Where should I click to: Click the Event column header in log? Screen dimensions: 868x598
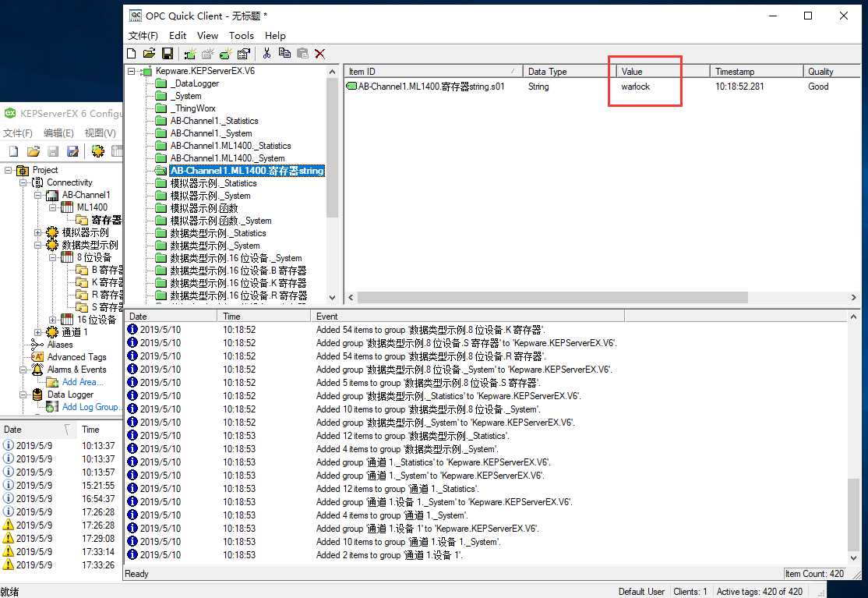coord(468,317)
